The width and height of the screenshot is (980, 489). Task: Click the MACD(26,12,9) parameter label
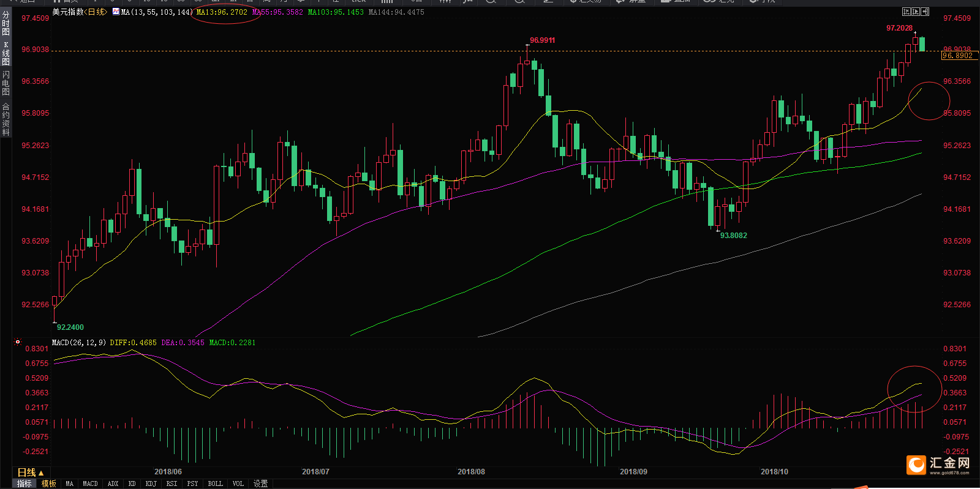point(79,343)
